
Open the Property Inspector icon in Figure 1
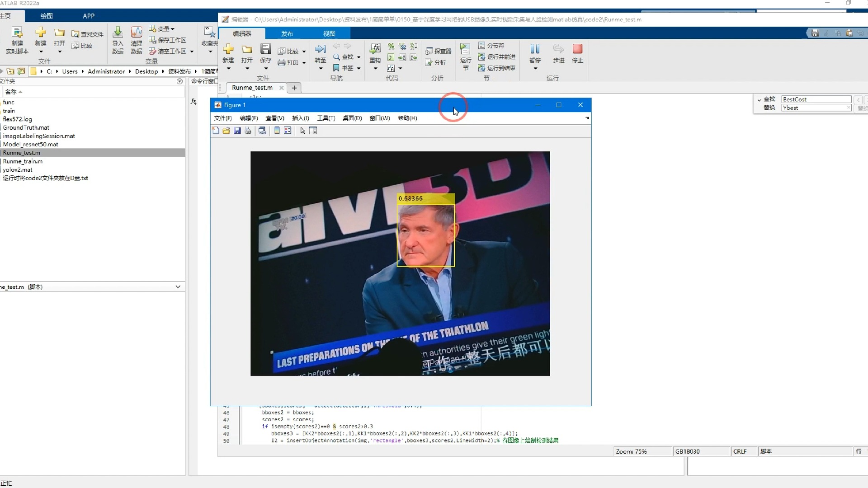pyautogui.click(x=313, y=131)
